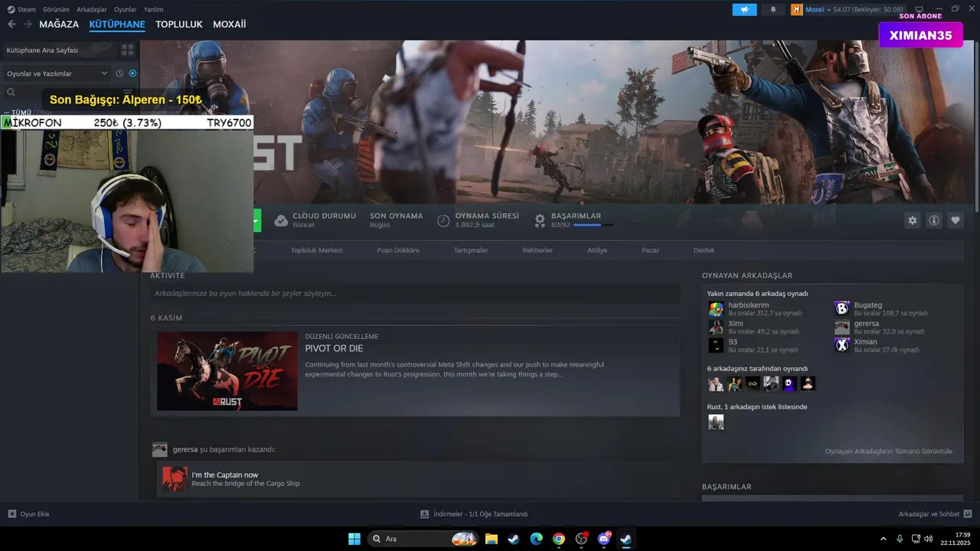Image resolution: width=980 pixels, height=551 pixels.
Task: Click the Oyun Ekle plus icon
Action: click(11, 514)
